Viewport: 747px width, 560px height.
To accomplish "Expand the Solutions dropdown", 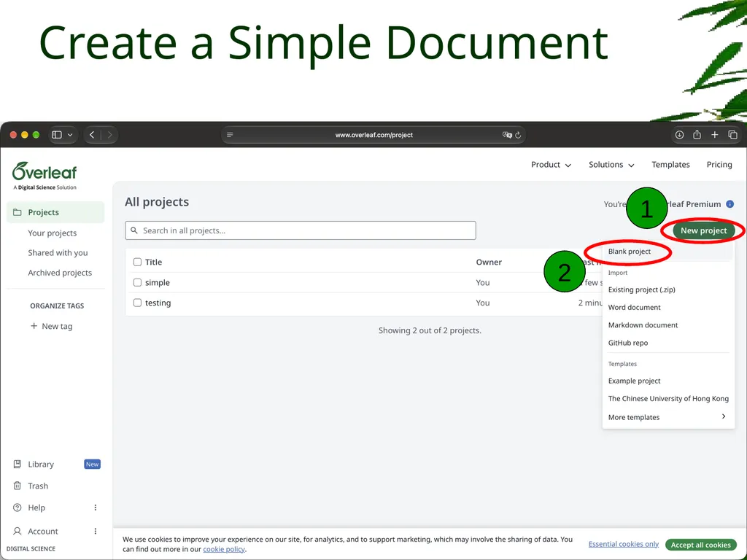I will [x=611, y=165].
